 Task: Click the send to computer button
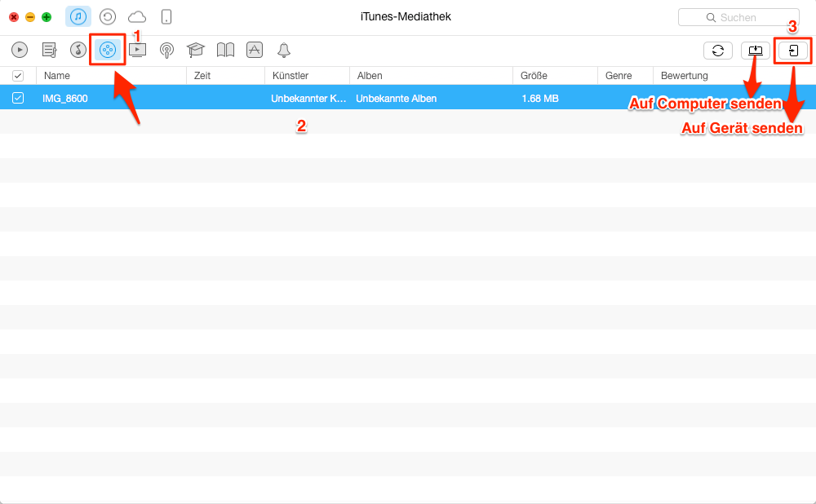[756, 51]
